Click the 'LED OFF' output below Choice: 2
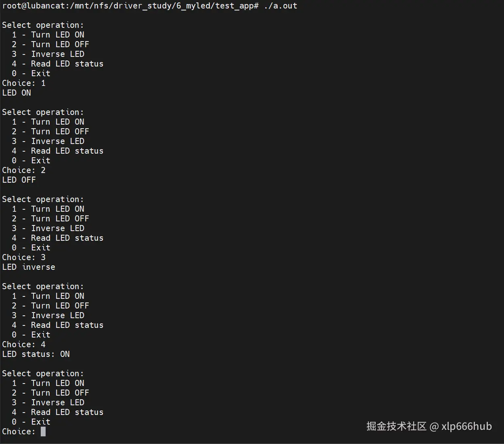Image resolution: width=504 pixels, height=444 pixels. coord(19,180)
